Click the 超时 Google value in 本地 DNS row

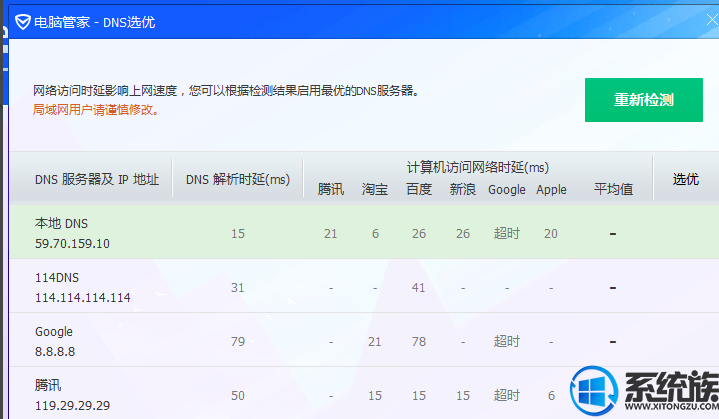click(x=506, y=233)
